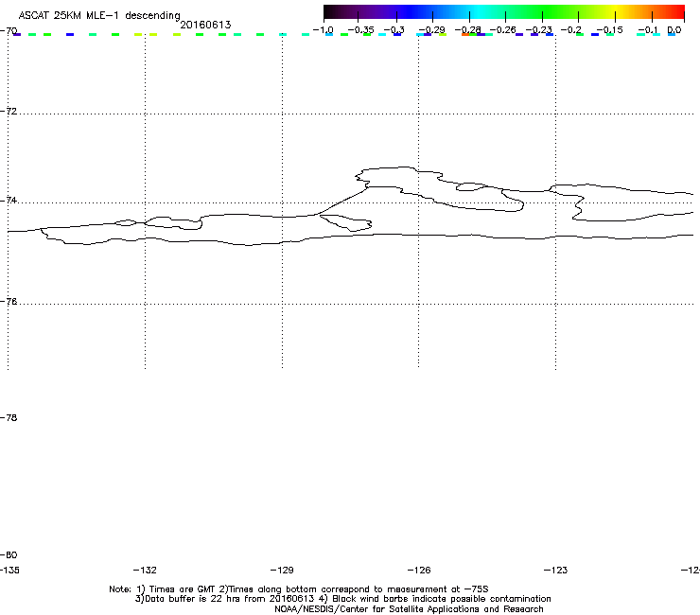Click the ASCAT 25KM MLE-1 descending title
The width and height of the screenshot is (700, 615).
(x=99, y=15)
